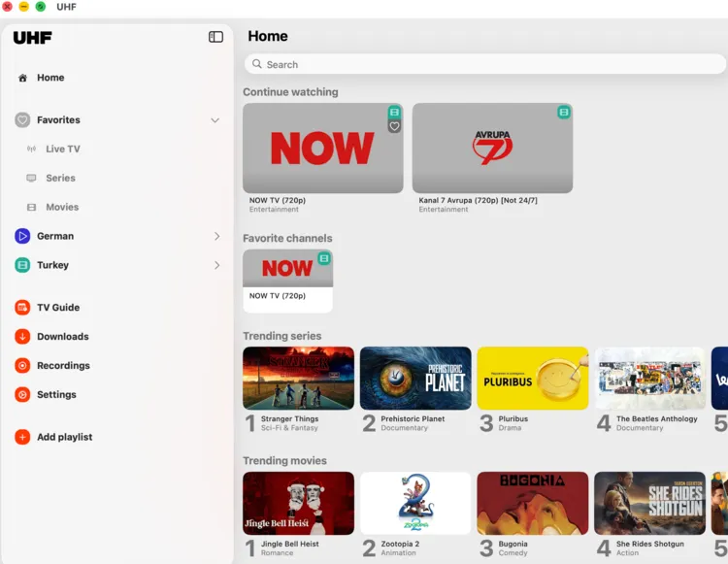Click green playlist badge on NOW TV continue card

click(394, 112)
